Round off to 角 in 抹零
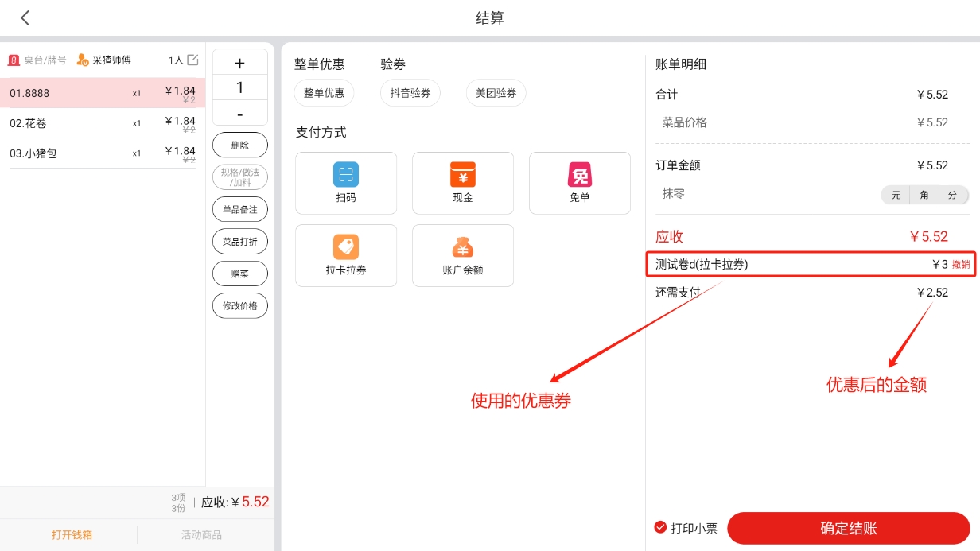Viewport: 980px width, 551px height. 924,195
